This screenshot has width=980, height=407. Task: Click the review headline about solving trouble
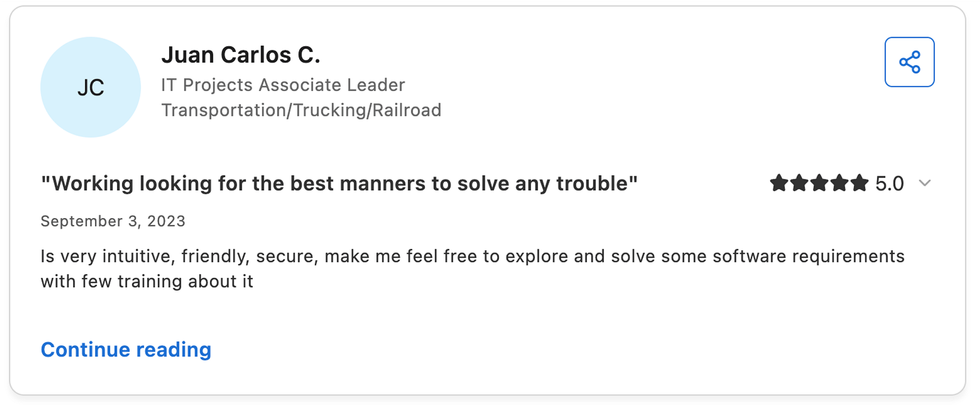(x=339, y=183)
